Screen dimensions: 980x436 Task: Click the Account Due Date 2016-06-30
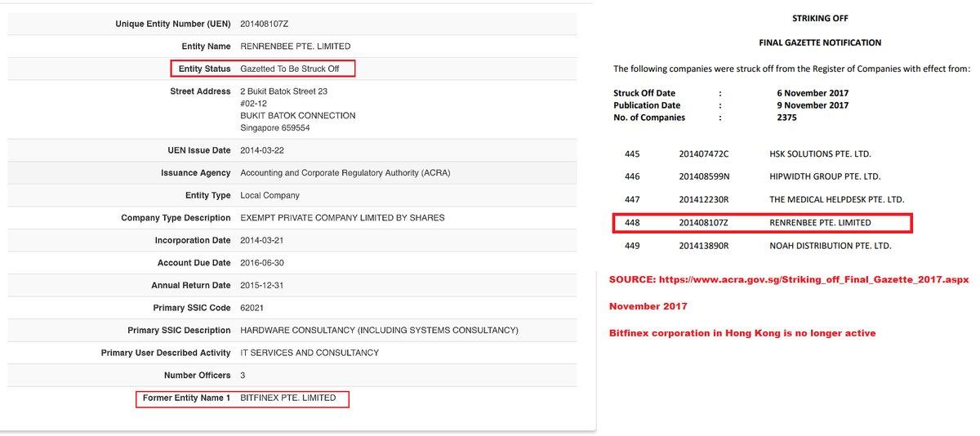click(262, 263)
